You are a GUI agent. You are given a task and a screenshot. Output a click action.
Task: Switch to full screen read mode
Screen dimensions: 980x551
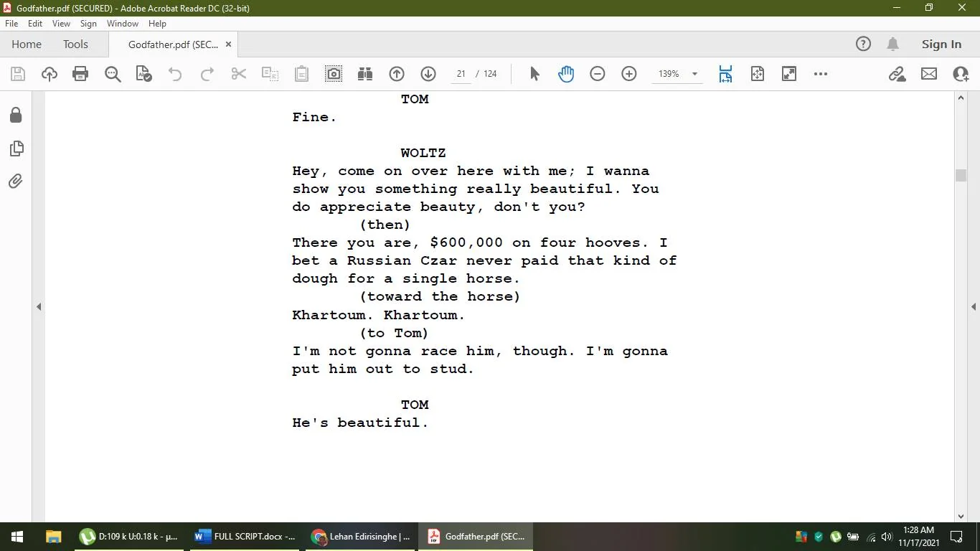789,74
